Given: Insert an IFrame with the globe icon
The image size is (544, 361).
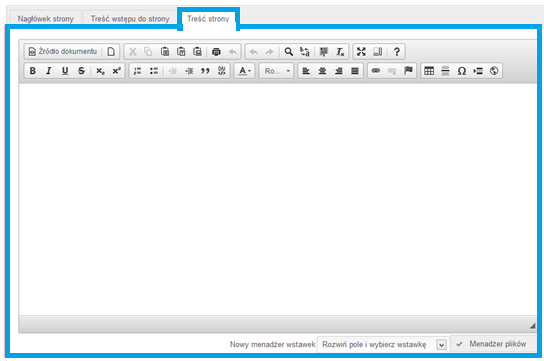Looking at the screenshot, I should (x=494, y=71).
